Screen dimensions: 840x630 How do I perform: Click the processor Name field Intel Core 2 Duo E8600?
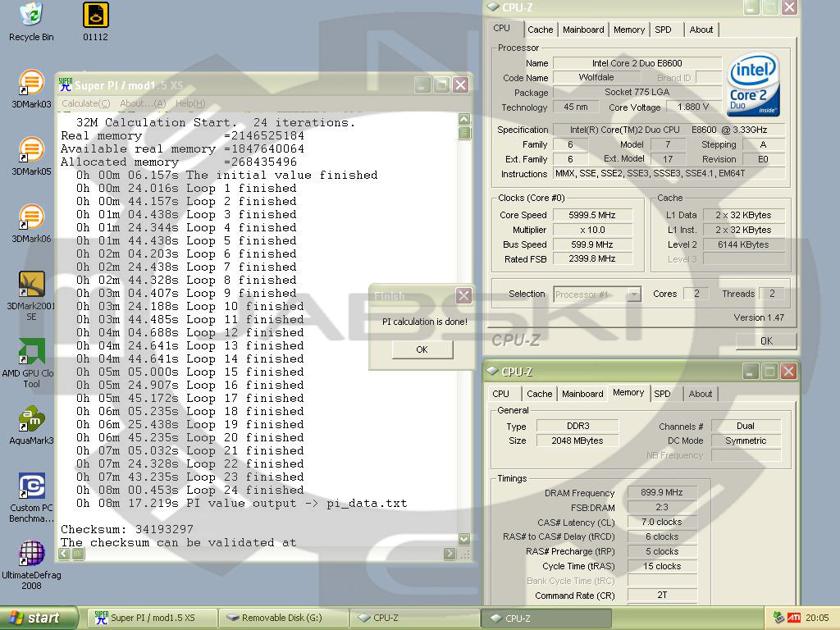637,63
